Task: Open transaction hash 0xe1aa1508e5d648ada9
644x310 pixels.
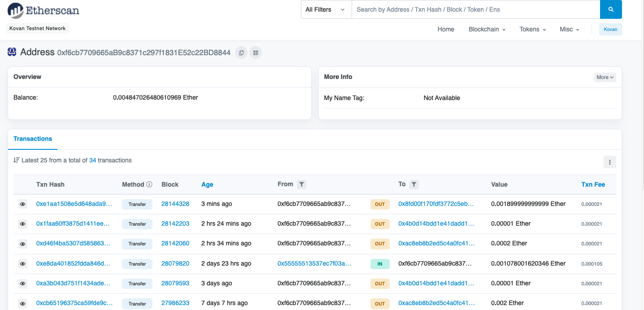Action: tap(74, 204)
